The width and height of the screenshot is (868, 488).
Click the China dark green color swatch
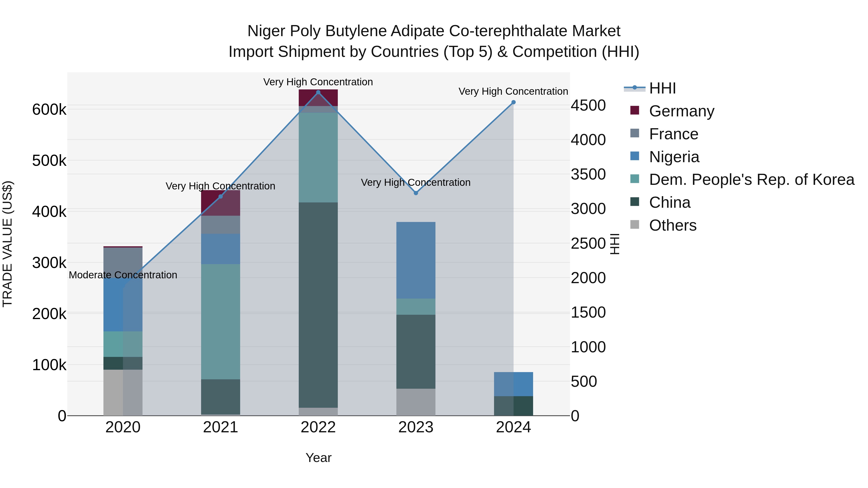(635, 201)
